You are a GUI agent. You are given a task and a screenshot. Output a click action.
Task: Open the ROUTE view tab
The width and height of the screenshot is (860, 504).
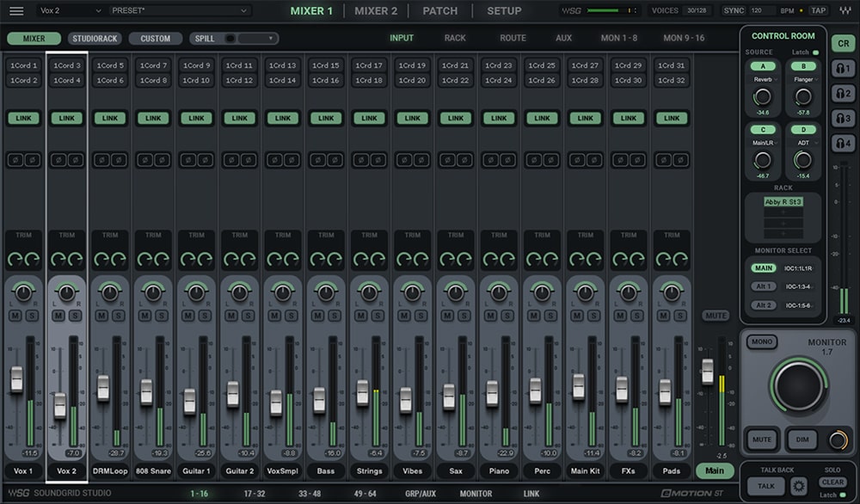[x=512, y=38]
